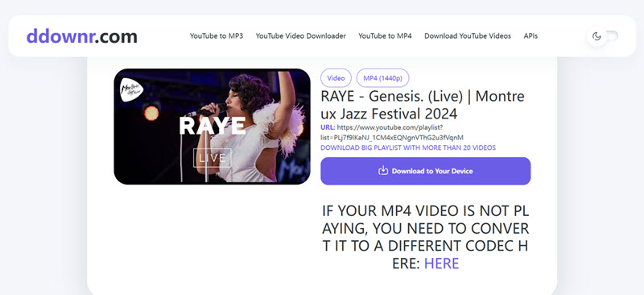Click the moon icon in header
The width and height of the screenshot is (644, 295).
click(x=597, y=36)
